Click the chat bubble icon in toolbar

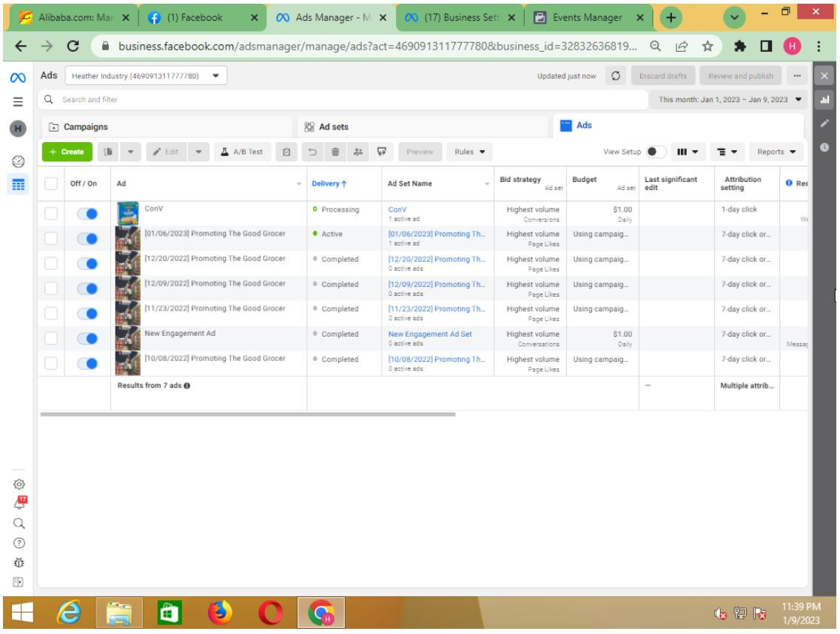pyautogui.click(x=382, y=152)
